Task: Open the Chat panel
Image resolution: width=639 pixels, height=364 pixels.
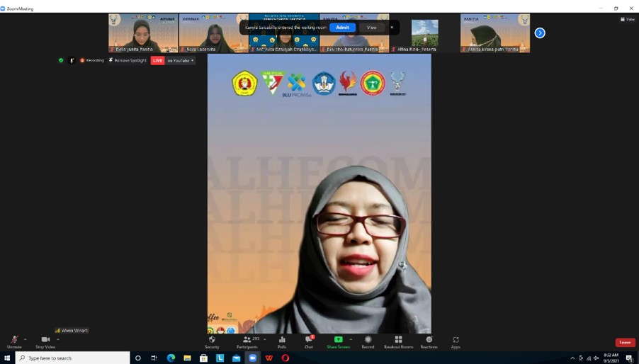Action: 309,342
